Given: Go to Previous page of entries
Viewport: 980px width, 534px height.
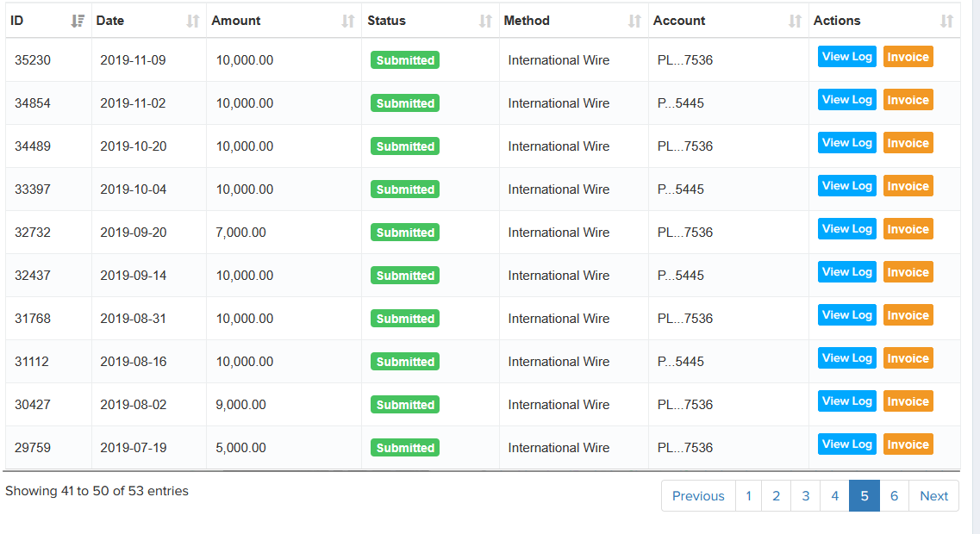Looking at the screenshot, I should coord(698,496).
